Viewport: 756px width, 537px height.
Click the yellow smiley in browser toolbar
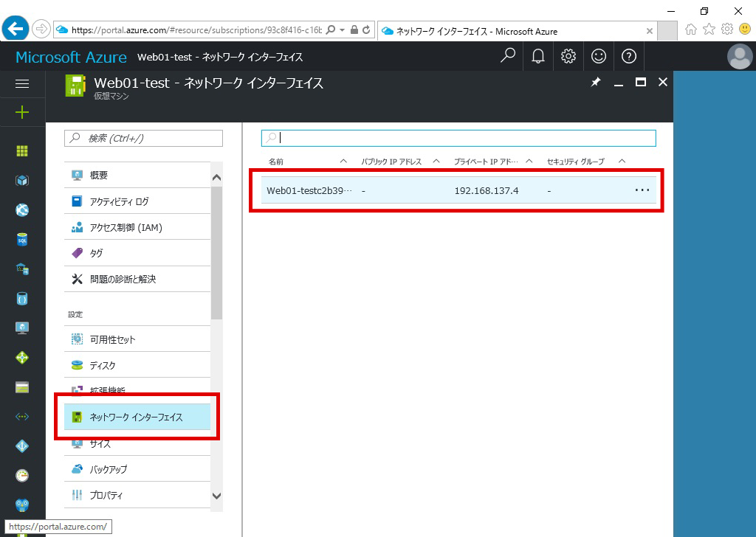click(745, 30)
